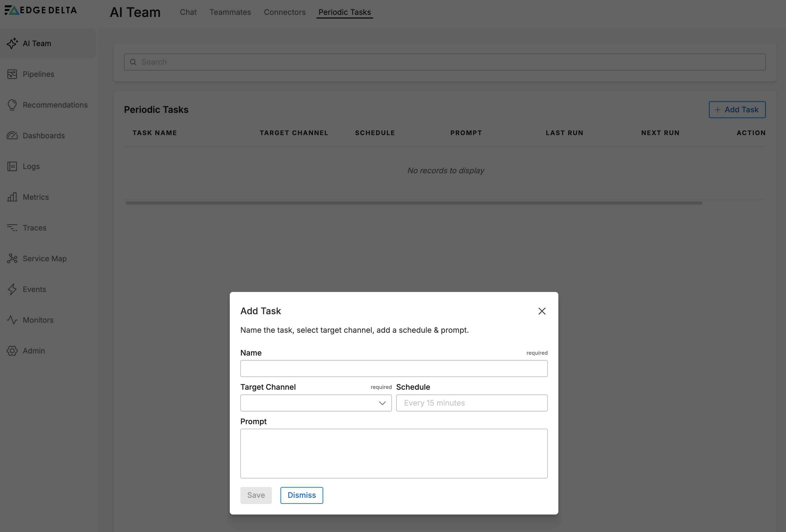View the Service Map
The image size is (786, 532).
tap(44, 258)
